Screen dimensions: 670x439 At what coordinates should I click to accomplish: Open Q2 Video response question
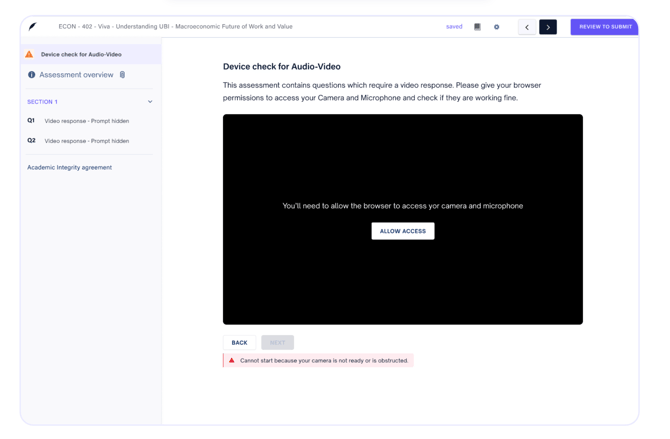click(78, 141)
